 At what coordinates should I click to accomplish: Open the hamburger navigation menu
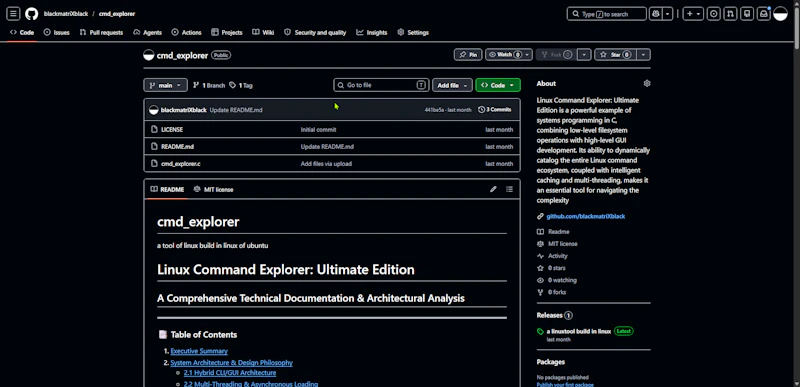13,14
